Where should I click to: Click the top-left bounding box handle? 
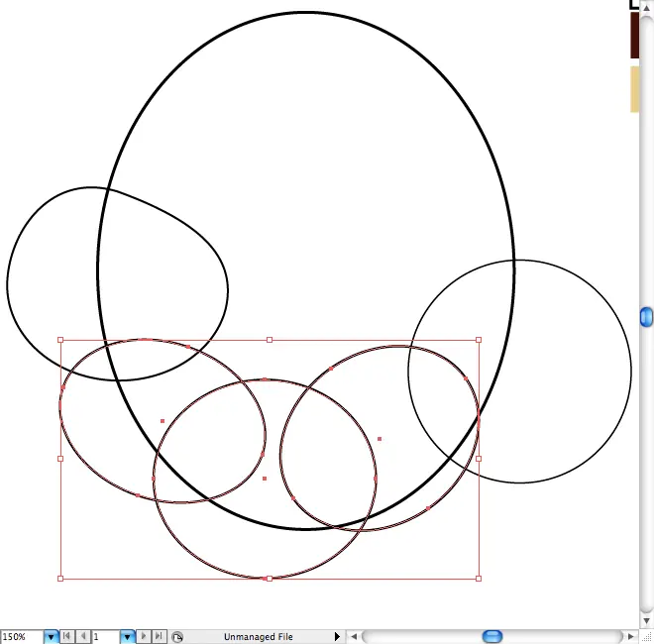tap(60, 340)
